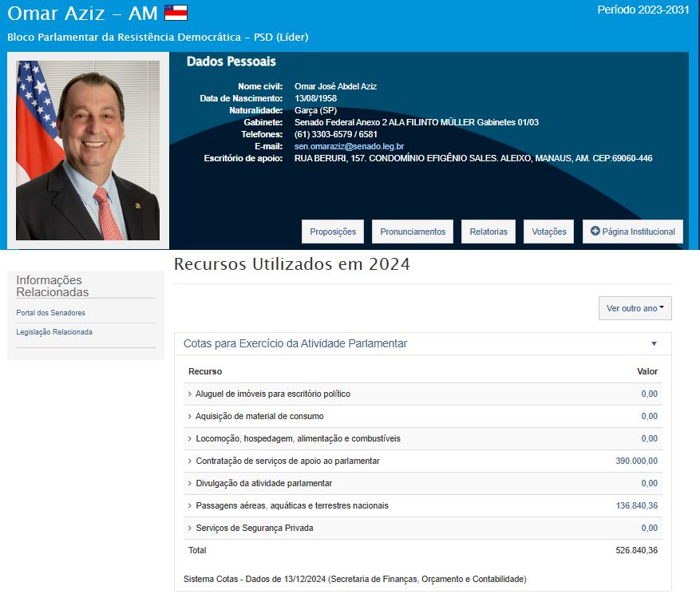Go to the Relatorias section
Screen dimensions: 700x598
coord(488,232)
